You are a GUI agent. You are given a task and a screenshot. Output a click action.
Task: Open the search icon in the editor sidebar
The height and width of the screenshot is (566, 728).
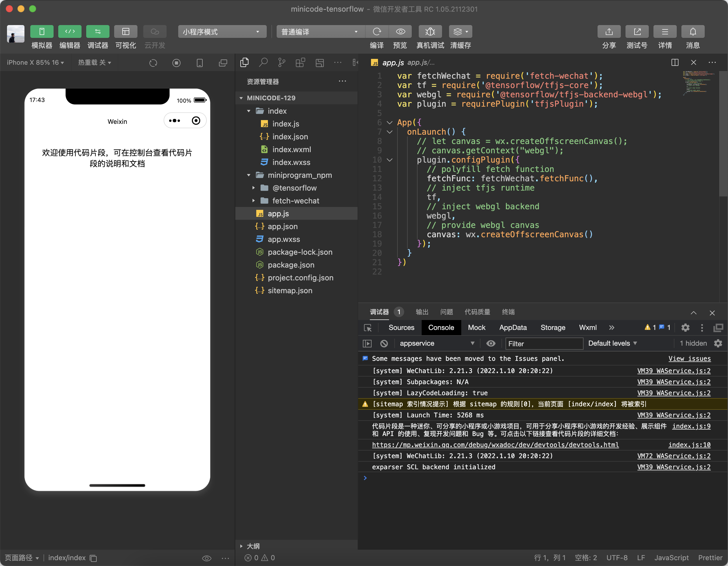[x=263, y=62]
